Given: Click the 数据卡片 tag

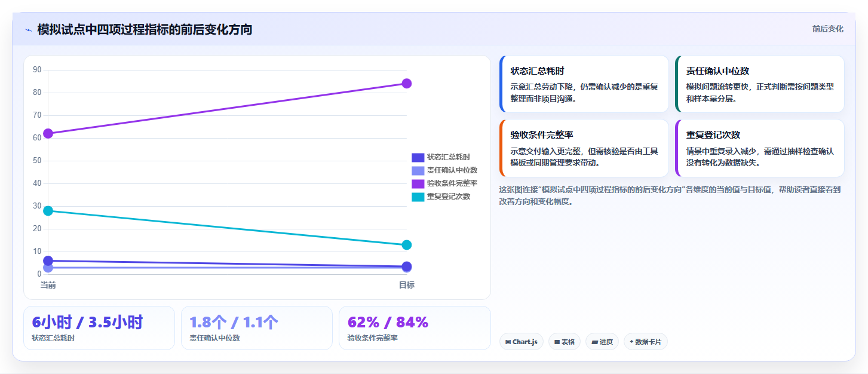Looking at the screenshot, I should pos(645,342).
